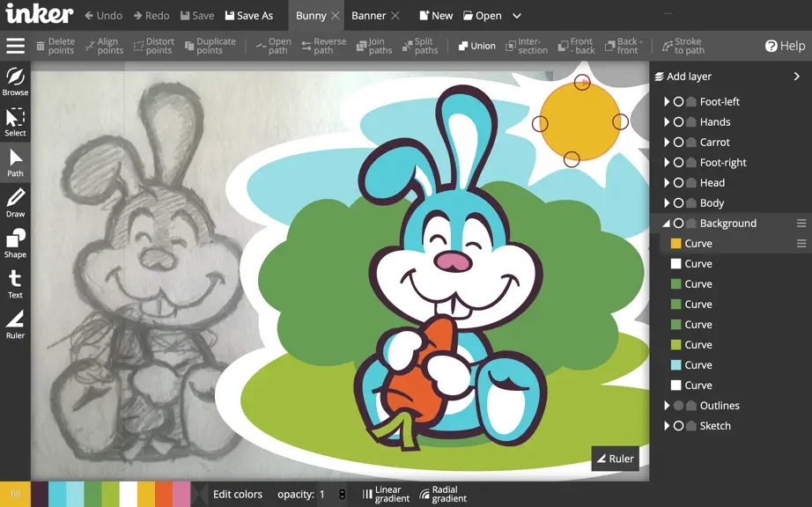The height and width of the screenshot is (507, 812).
Task: Select the Path tool
Action: (x=15, y=163)
